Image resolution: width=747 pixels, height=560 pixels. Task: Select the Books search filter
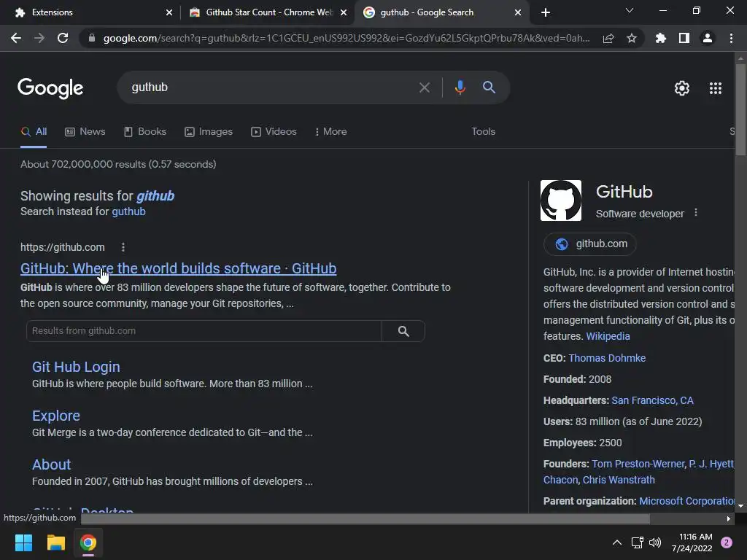[x=145, y=131]
